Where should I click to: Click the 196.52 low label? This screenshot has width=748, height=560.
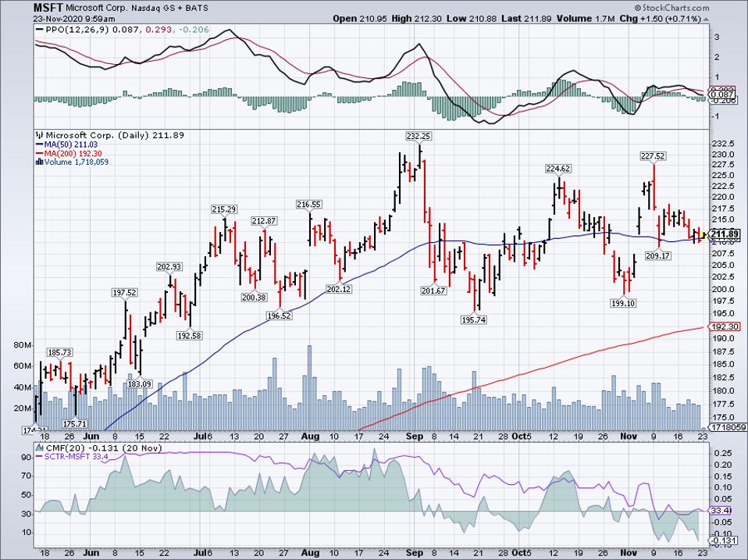point(279,316)
